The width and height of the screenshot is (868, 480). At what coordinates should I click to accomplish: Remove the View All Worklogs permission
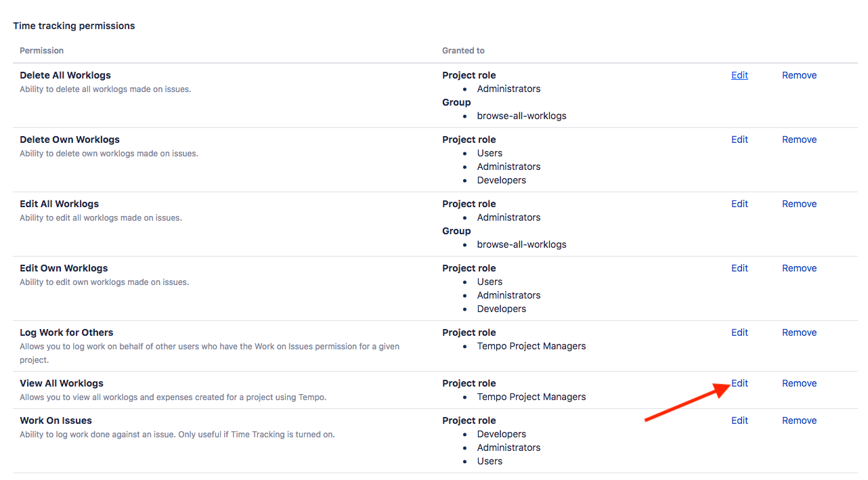pyautogui.click(x=799, y=383)
